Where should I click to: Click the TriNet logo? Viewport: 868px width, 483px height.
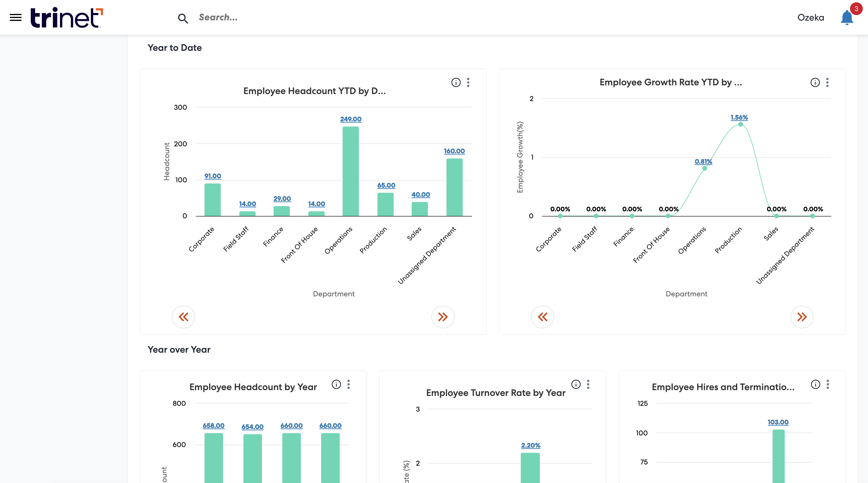(67, 17)
